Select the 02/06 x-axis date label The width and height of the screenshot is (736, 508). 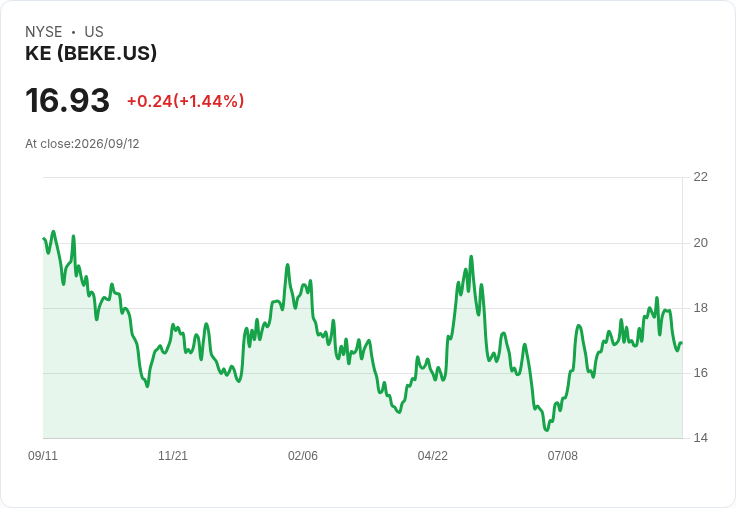(x=303, y=455)
